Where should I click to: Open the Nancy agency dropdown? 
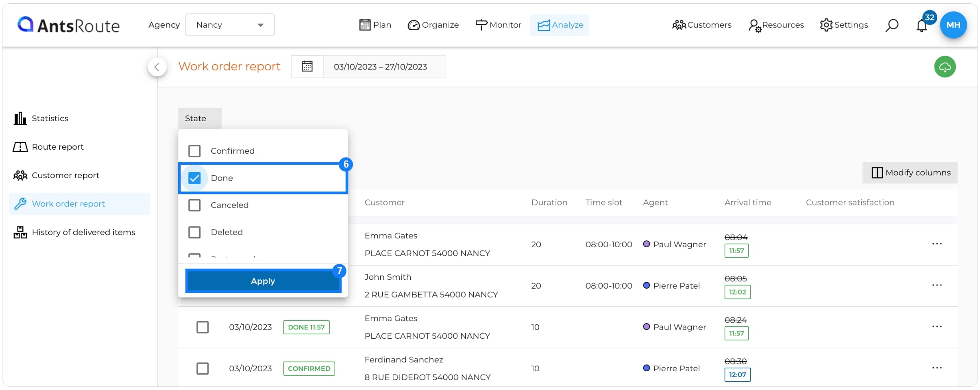pyautogui.click(x=230, y=25)
